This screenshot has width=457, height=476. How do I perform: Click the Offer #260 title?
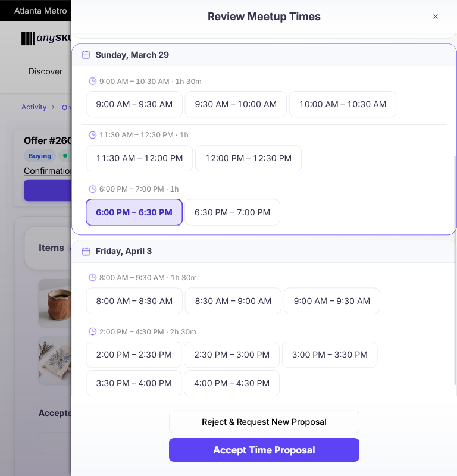click(48, 140)
